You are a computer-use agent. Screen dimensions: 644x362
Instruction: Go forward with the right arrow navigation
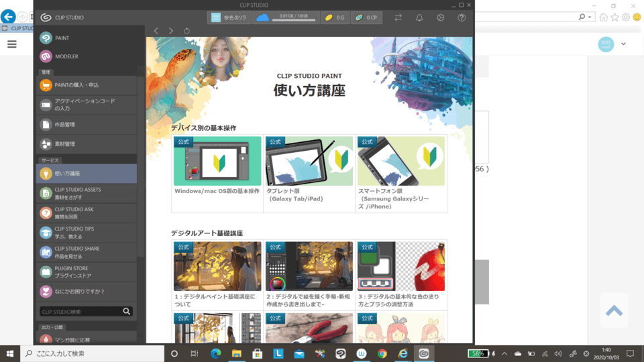click(171, 31)
